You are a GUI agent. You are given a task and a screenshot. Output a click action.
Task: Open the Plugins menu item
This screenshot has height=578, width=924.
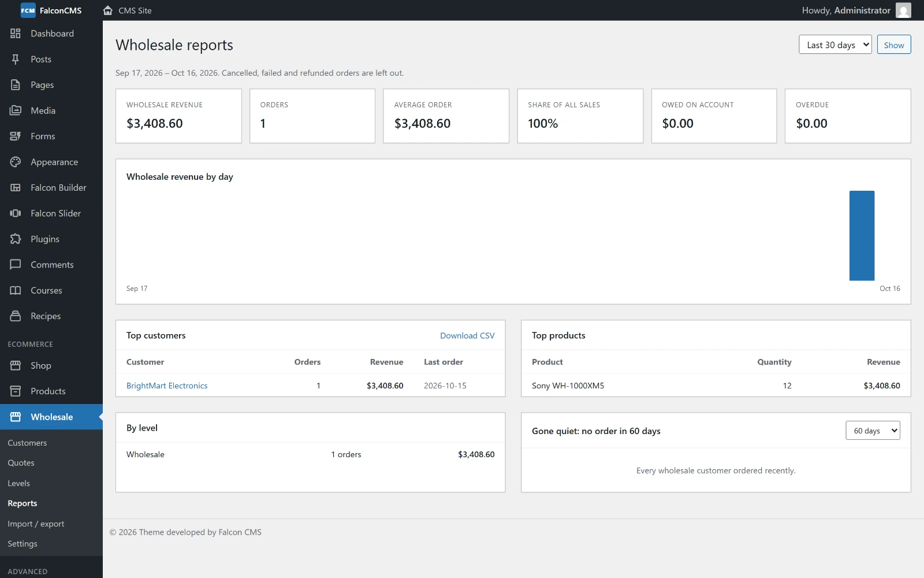point(51,239)
